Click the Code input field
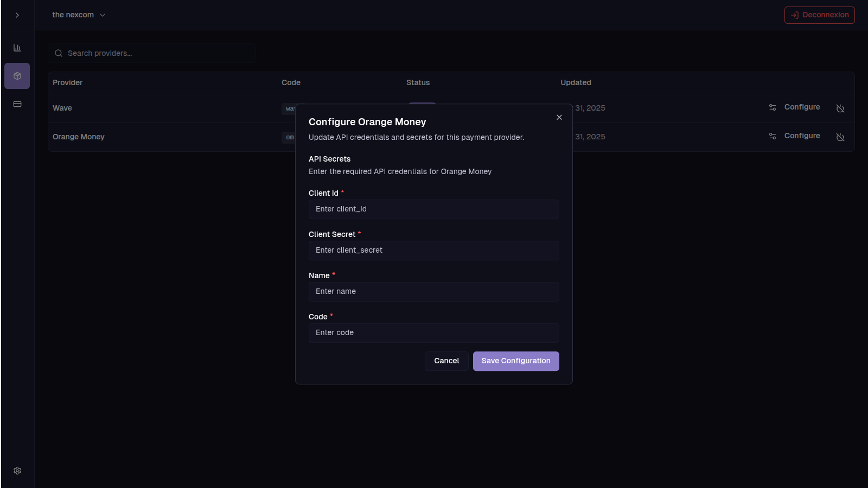Screen dimensions: 868x488 point(433,333)
